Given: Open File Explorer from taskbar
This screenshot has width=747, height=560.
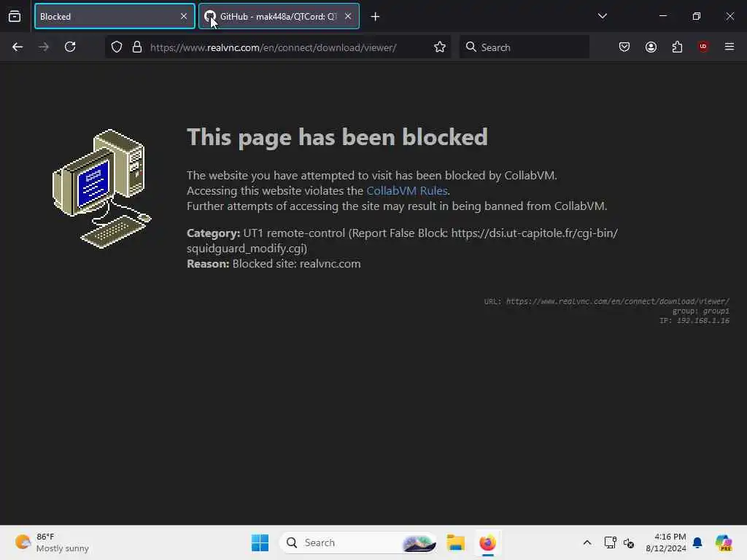Looking at the screenshot, I should [x=455, y=542].
